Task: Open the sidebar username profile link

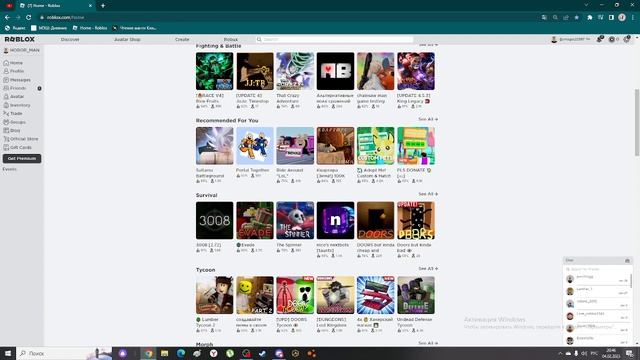Action: point(22,50)
